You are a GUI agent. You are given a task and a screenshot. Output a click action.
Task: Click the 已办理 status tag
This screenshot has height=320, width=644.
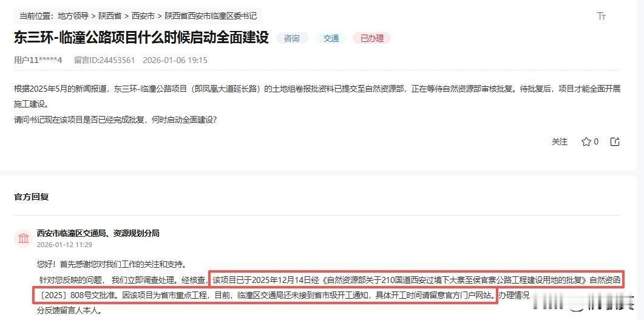click(371, 38)
